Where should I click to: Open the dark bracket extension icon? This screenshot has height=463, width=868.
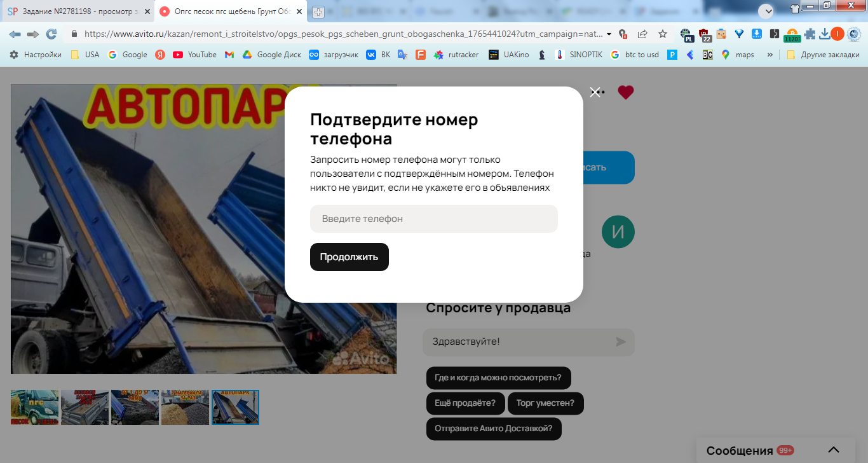(774, 34)
